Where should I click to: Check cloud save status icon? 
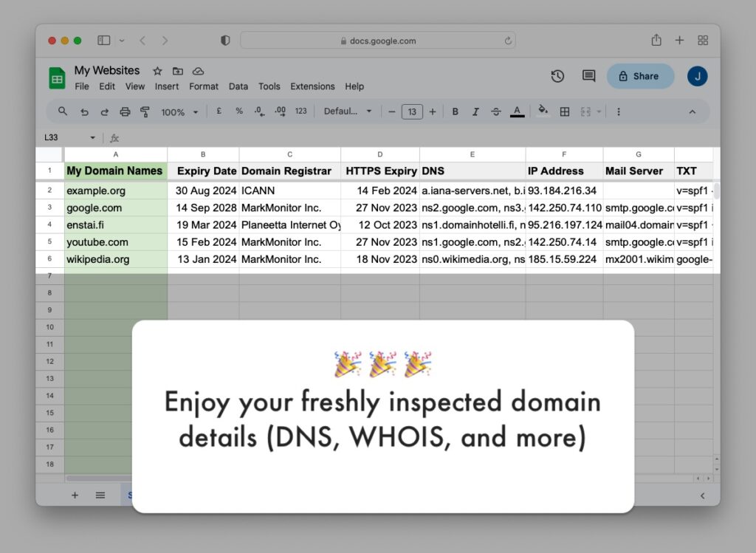pos(198,72)
